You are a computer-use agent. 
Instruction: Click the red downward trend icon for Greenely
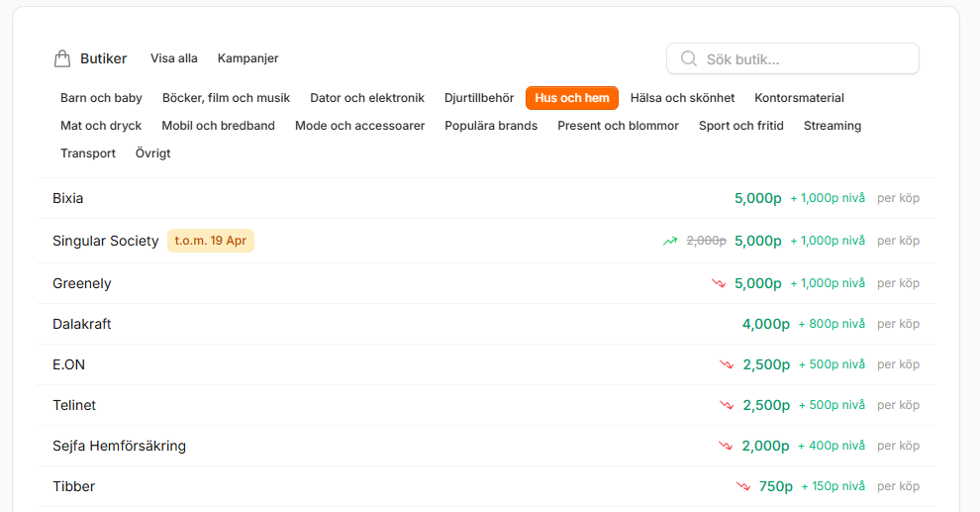[718, 283]
